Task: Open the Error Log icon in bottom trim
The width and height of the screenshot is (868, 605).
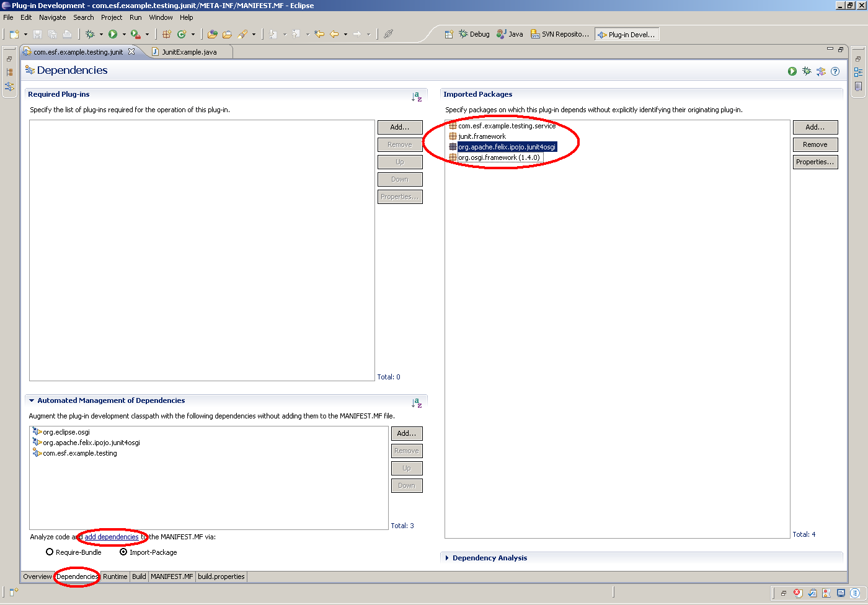Action: 826,593
